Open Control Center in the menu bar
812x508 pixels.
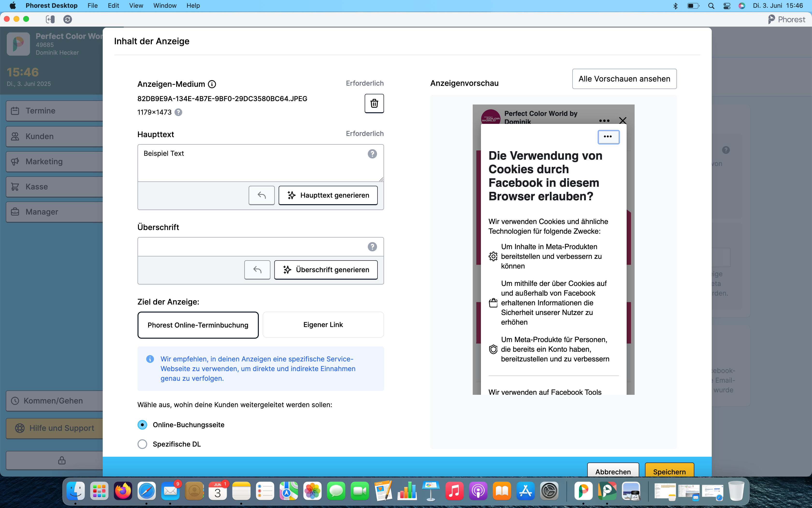pyautogui.click(x=727, y=6)
